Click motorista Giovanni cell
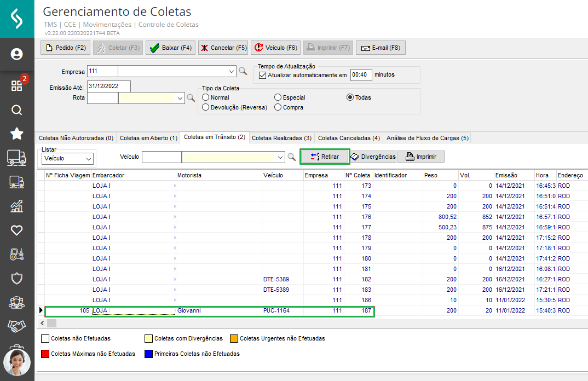 tap(218, 310)
